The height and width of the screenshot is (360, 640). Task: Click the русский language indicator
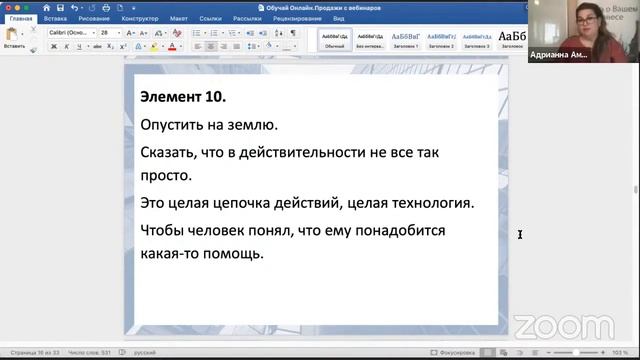pos(145,352)
